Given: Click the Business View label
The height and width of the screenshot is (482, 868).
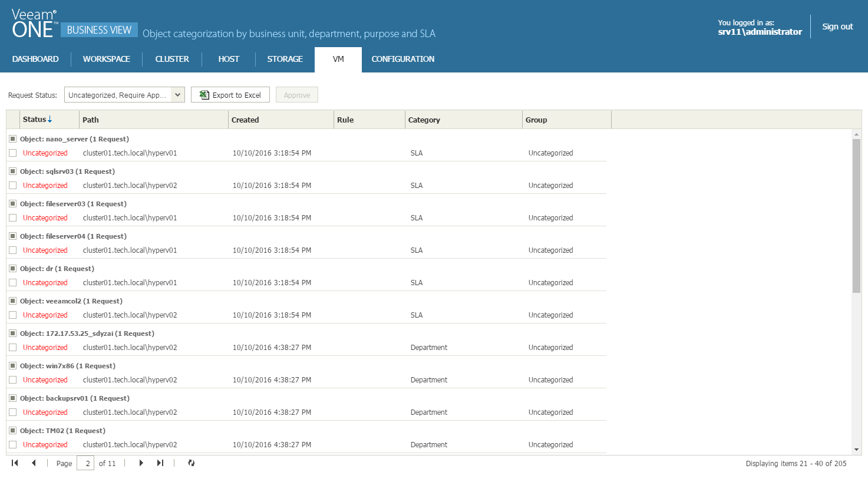Looking at the screenshot, I should click(x=99, y=30).
